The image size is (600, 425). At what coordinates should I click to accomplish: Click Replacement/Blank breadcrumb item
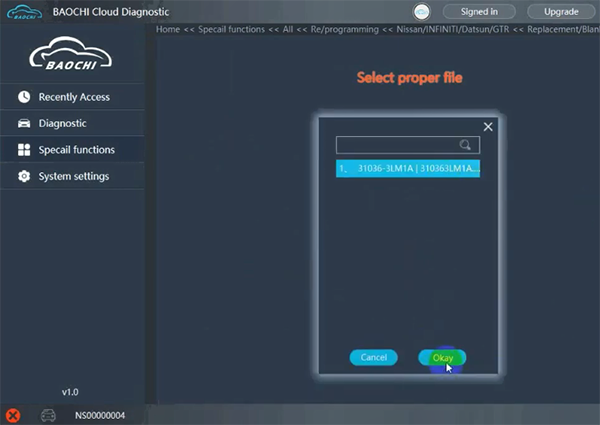[x=563, y=29]
